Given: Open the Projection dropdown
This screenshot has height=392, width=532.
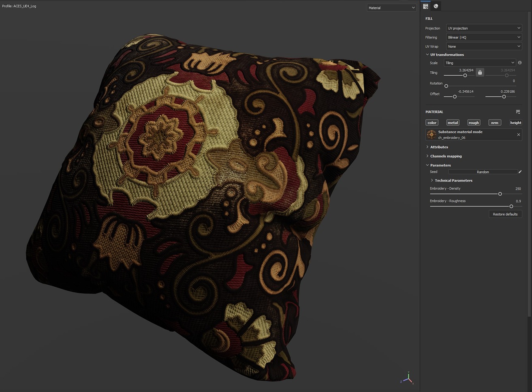Looking at the screenshot, I should pos(484,28).
